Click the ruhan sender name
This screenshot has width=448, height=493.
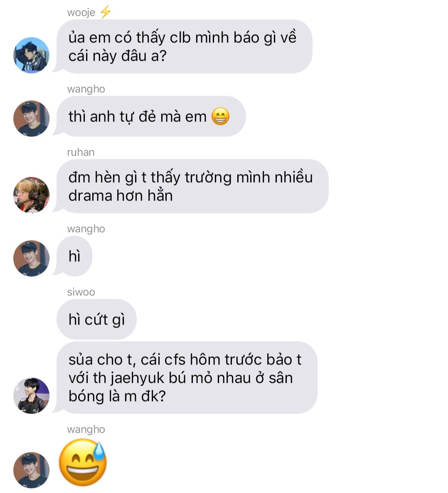click(x=81, y=152)
